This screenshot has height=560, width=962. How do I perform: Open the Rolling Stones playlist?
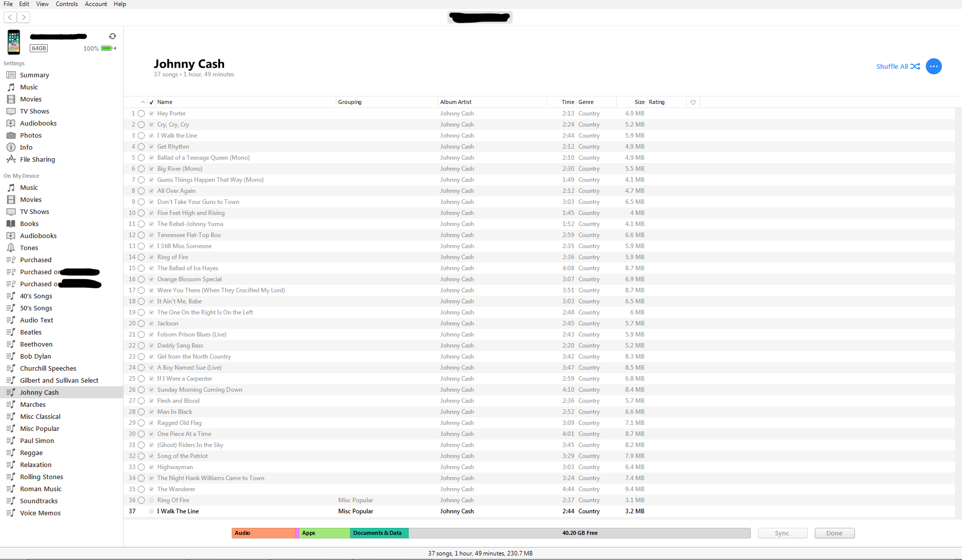click(61, 477)
